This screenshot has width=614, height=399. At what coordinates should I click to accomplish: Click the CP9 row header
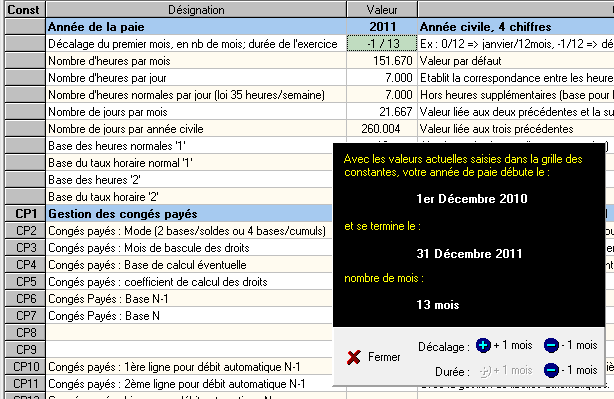coord(25,350)
